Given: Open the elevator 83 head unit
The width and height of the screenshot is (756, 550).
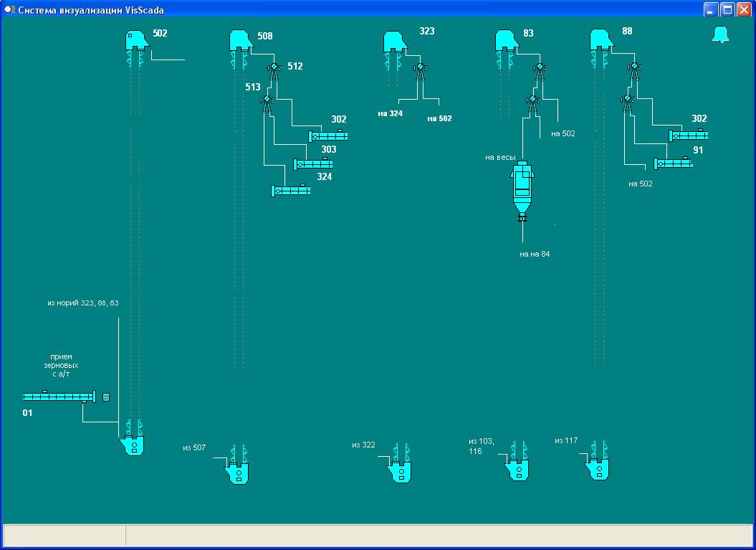Looking at the screenshot, I should (507, 40).
